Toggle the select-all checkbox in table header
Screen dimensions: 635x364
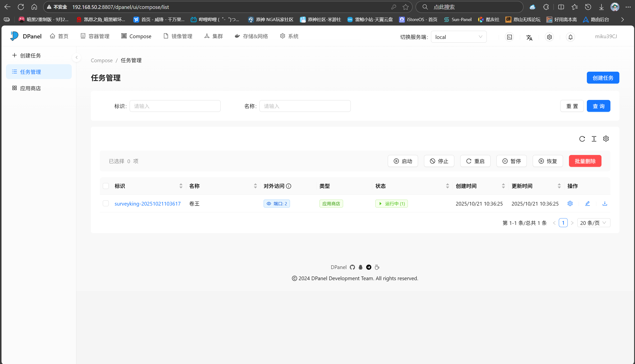click(x=106, y=186)
